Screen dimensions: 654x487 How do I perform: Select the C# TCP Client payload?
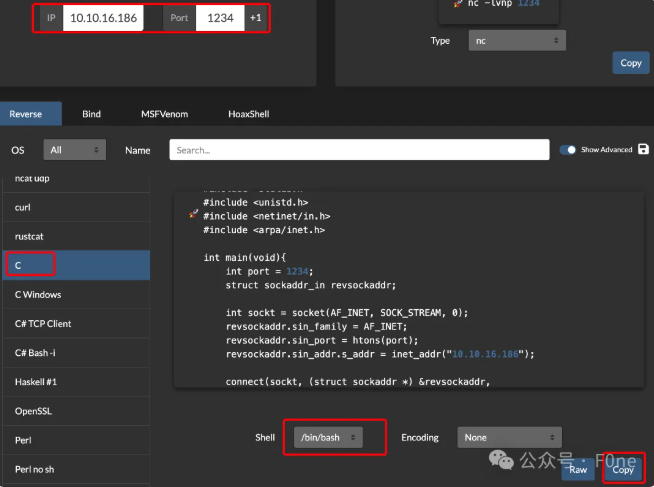coord(76,324)
